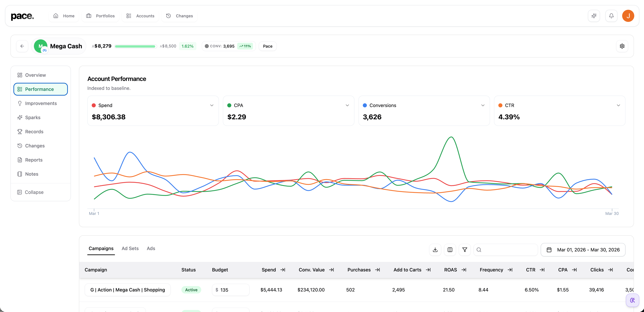
Task: Open account settings gear icon
Action: pos(622,46)
